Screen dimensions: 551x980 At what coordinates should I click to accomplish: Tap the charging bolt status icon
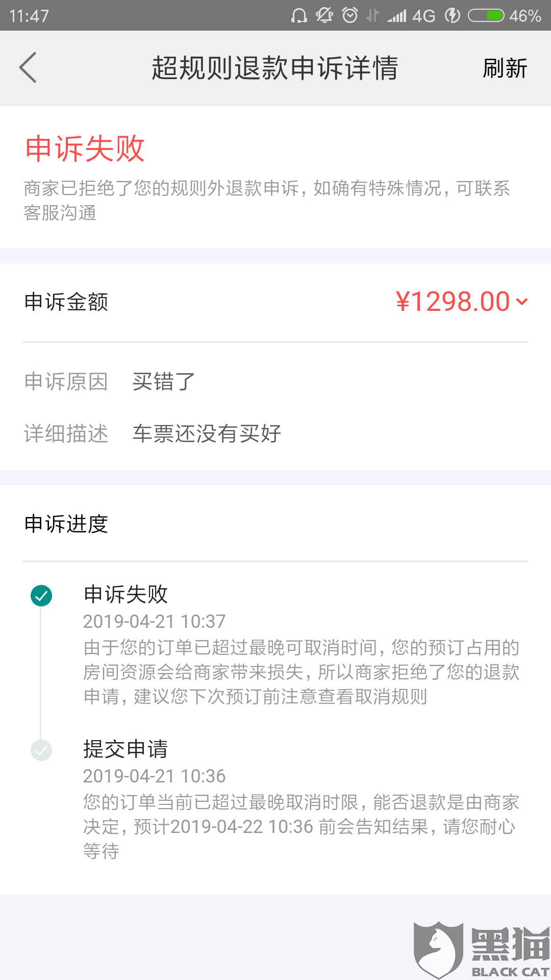point(452,16)
